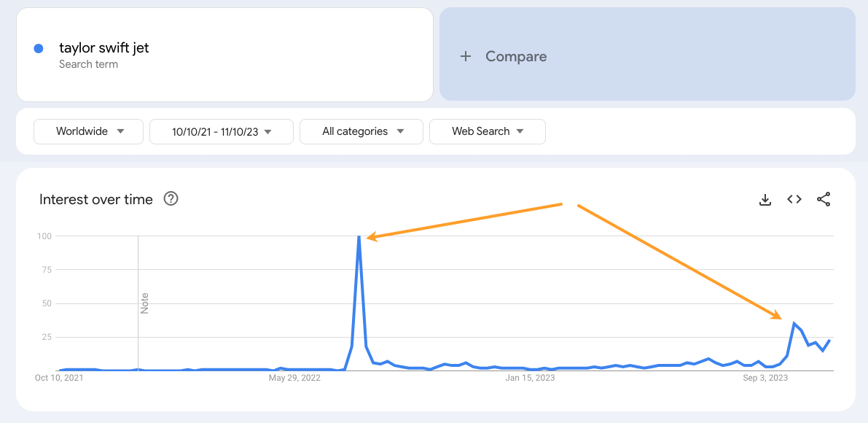Click the blue dot beside taylor swift jet
868x423 pixels.
(37, 47)
